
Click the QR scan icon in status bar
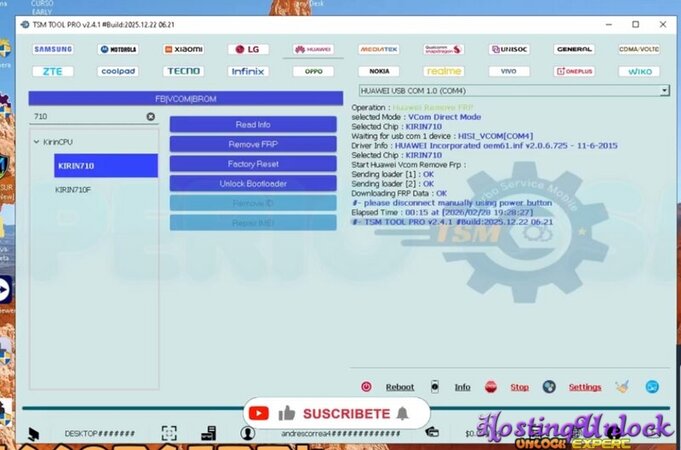(169, 433)
